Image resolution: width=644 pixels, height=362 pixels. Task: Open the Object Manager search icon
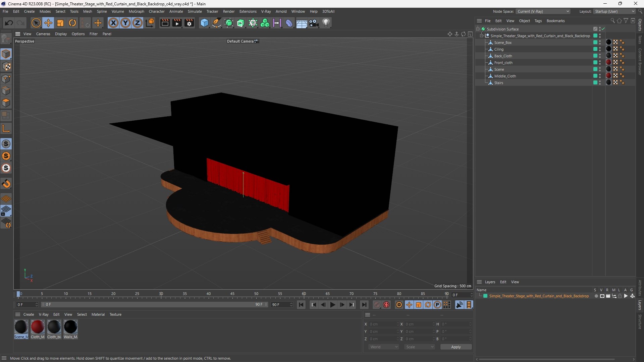click(613, 21)
